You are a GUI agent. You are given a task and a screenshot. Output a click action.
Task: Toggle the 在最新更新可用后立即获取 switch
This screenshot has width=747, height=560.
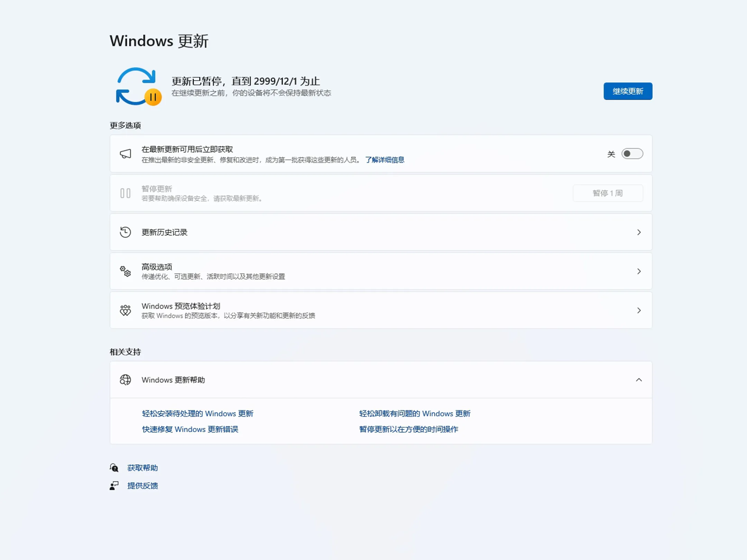pos(632,154)
